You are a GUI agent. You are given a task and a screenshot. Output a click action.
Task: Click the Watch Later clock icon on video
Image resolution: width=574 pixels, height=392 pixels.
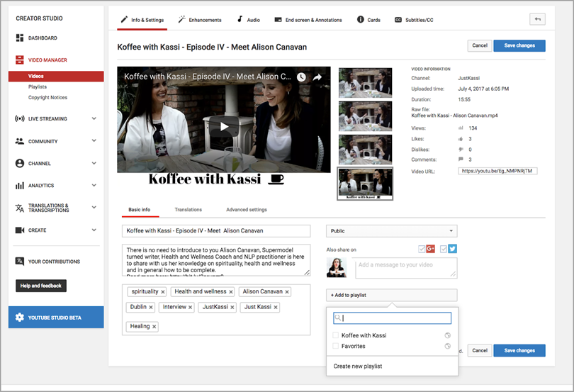tap(301, 77)
